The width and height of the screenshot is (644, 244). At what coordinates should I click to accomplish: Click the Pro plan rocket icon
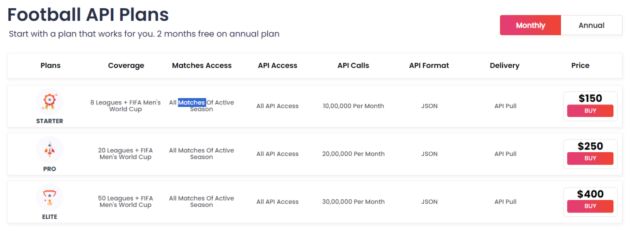50,150
